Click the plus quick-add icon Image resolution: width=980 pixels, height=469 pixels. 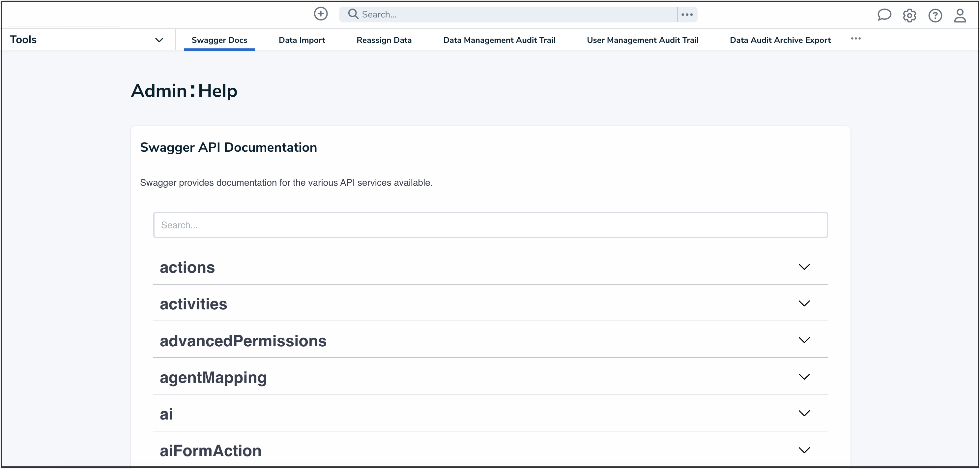[321, 14]
